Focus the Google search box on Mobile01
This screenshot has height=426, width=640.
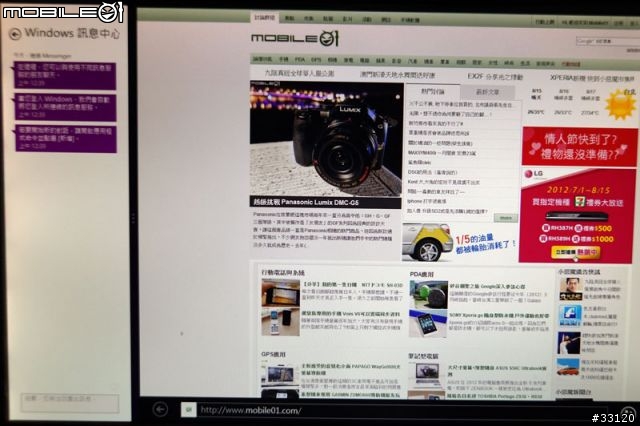click(607, 41)
